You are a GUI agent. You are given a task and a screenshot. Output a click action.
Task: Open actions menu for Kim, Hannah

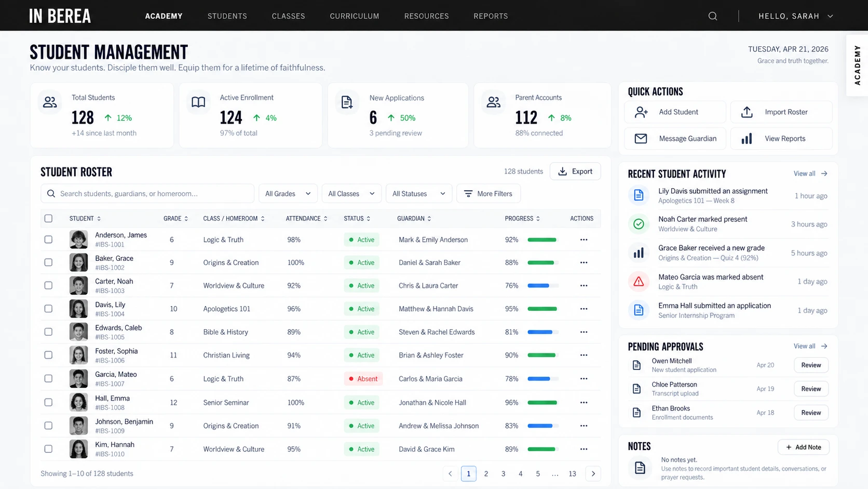pyautogui.click(x=584, y=449)
